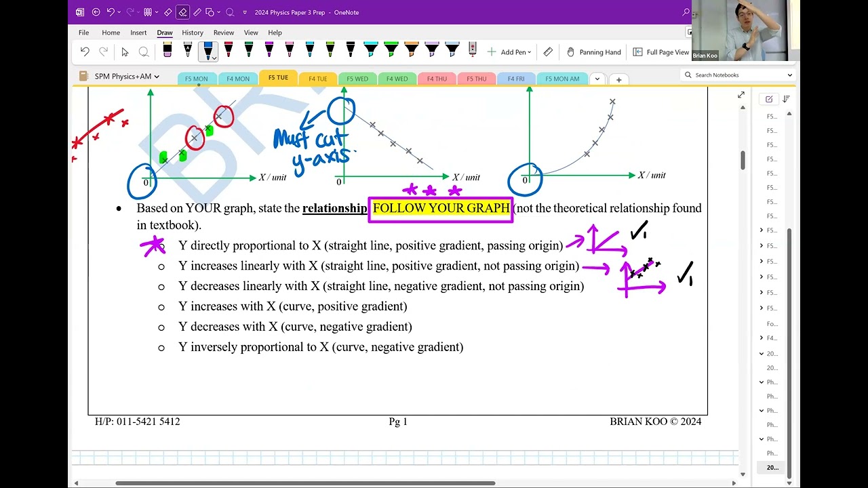Go back using the title bar arrow
Image resolution: width=868 pixels, height=488 pixels.
point(96,12)
